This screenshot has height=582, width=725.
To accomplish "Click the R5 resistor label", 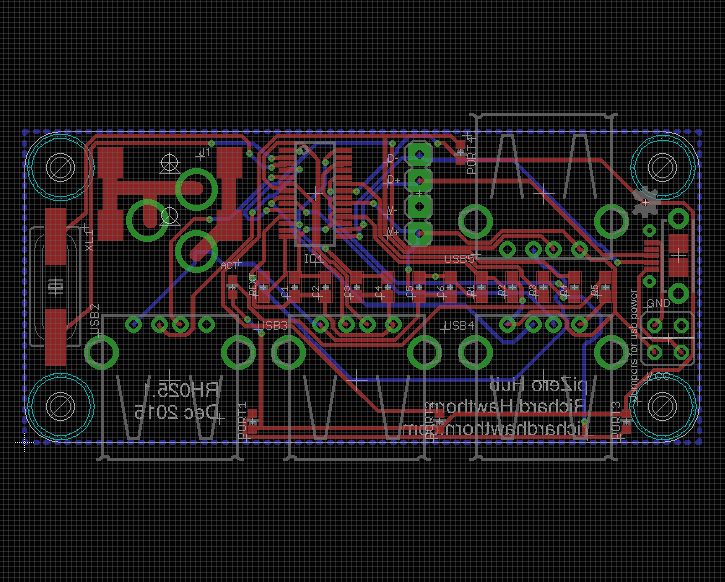I will [x=596, y=291].
